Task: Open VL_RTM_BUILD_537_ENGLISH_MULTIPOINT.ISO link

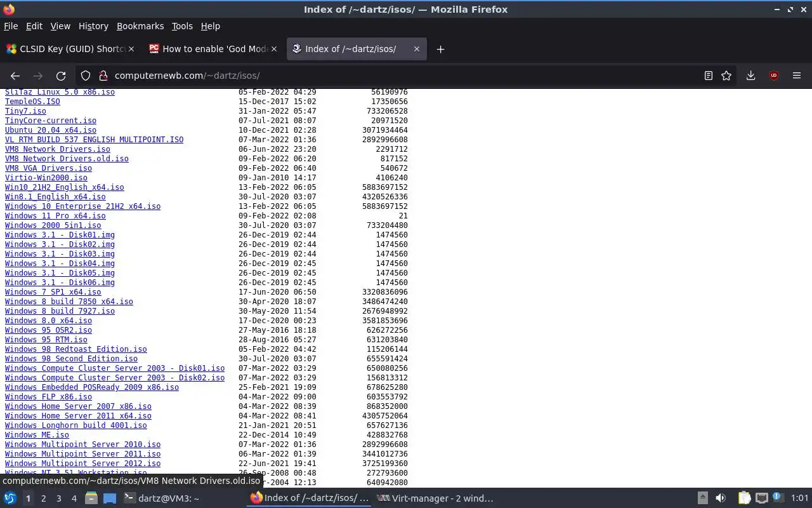Action: point(94,140)
